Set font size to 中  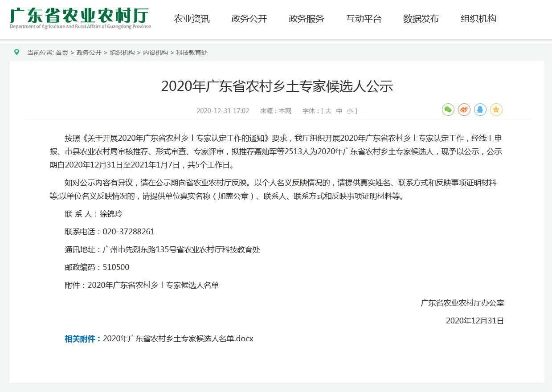(339, 111)
